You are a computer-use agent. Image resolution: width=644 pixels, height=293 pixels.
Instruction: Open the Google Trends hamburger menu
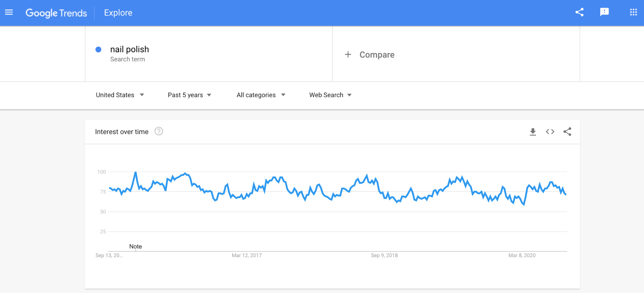(9, 12)
